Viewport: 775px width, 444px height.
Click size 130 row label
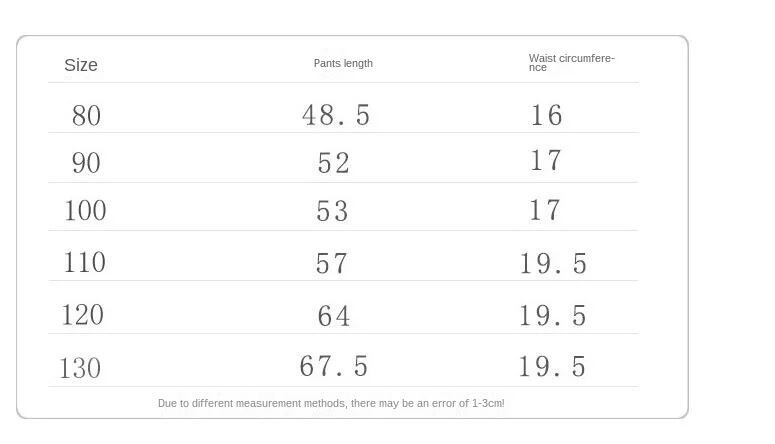tap(80, 368)
